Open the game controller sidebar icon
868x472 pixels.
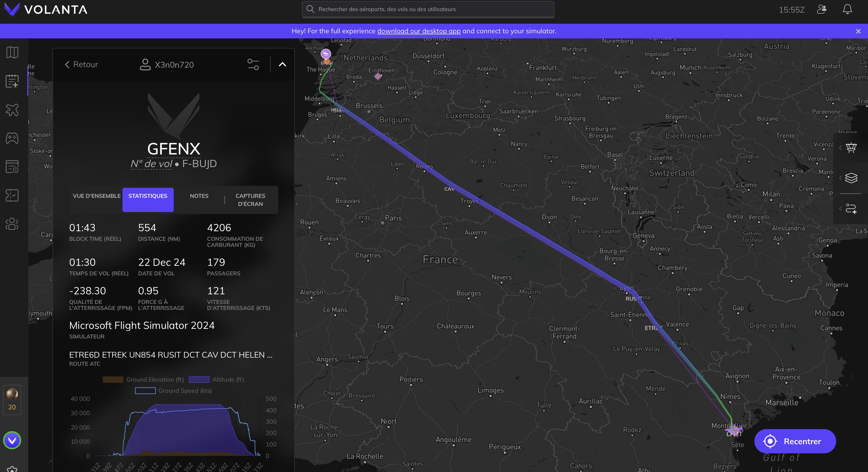[x=12, y=138]
